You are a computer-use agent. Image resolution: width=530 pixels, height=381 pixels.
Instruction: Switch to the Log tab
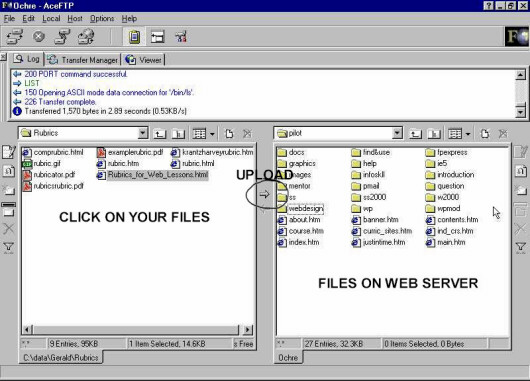(27, 59)
